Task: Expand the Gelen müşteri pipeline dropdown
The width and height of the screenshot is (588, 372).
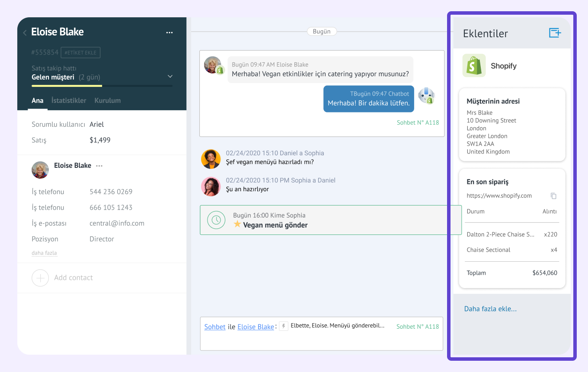Action: click(x=170, y=77)
